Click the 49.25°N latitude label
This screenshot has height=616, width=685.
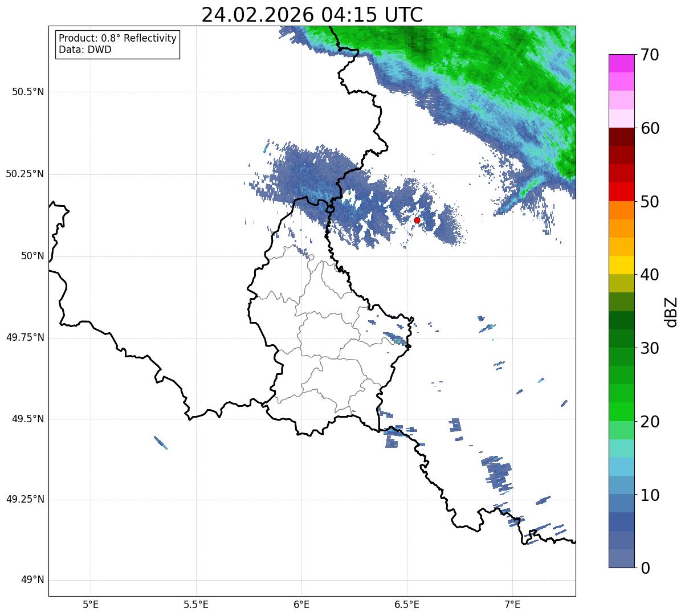pyautogui.click(x=25, y=500)
